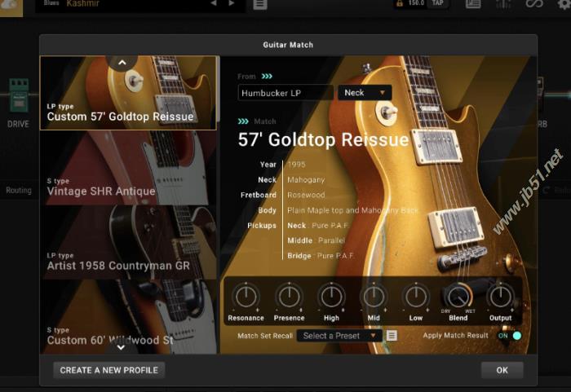Select Custom 60' Wildwood St profile
Viewport: 571px width, 392px height.
[128, 316]
